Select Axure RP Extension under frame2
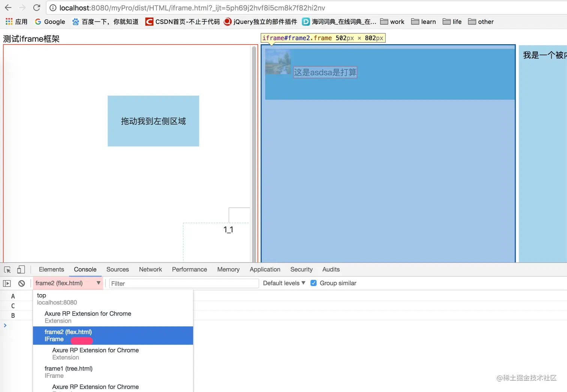 click(113, 354)
